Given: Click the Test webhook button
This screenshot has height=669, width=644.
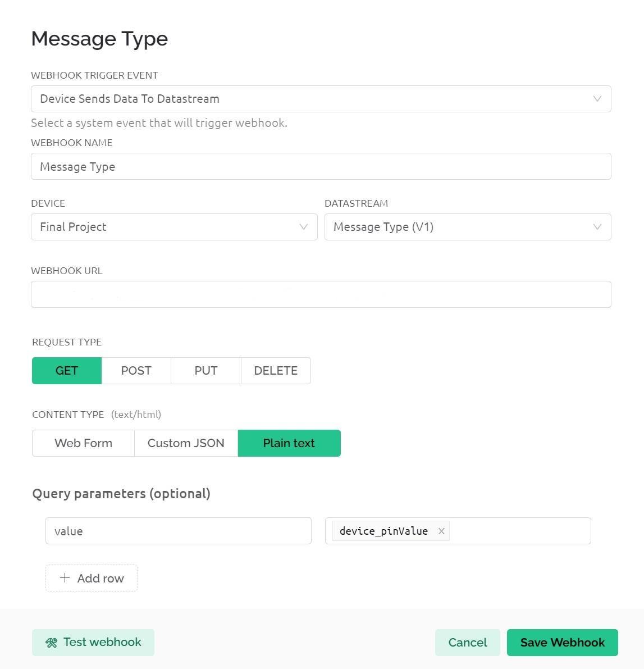Looking at the screenshot, I should point(93,643).
